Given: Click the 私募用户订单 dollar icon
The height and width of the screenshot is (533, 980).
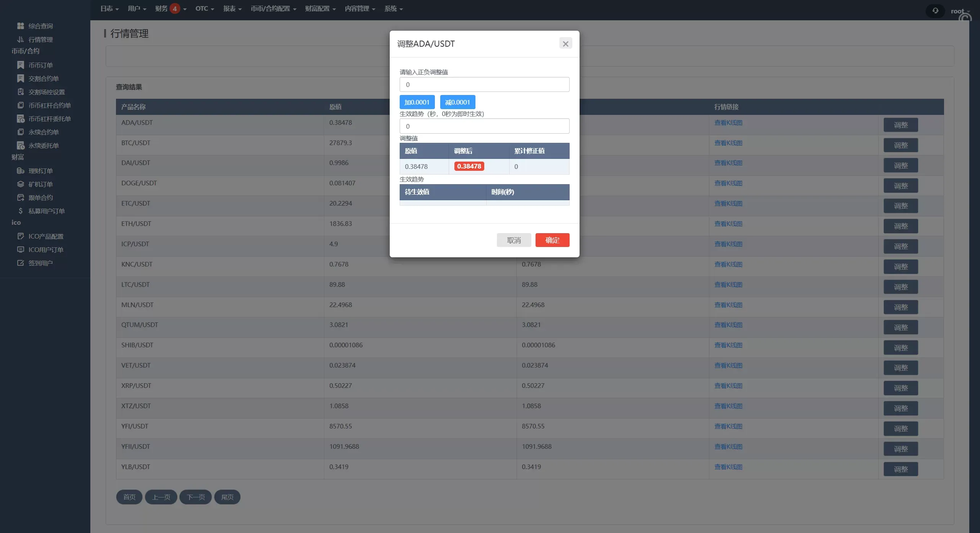Looking at the screenshot, I should [21, 211].
